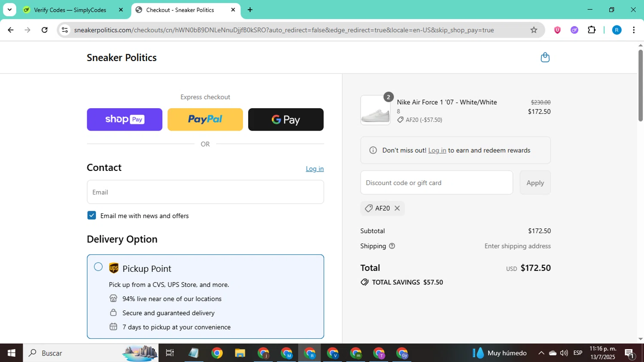Open the tab search dropdown arrow
Screen dimensions: 644x362
[x=9, y=10]
